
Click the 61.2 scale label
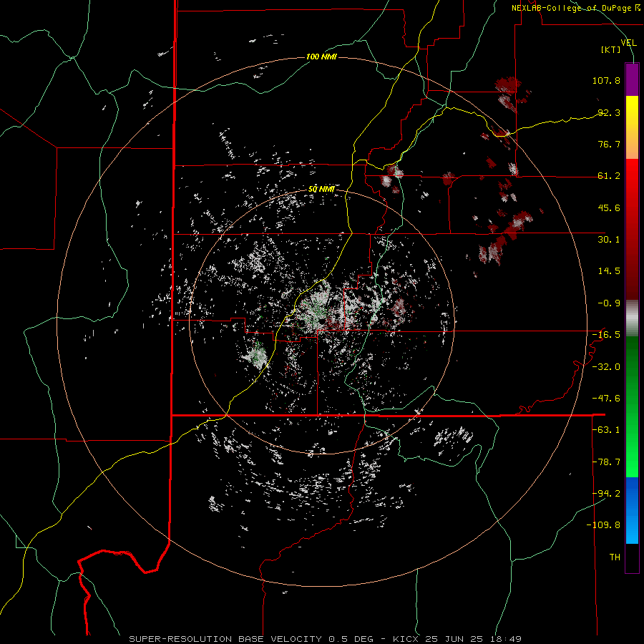[609, 176]
